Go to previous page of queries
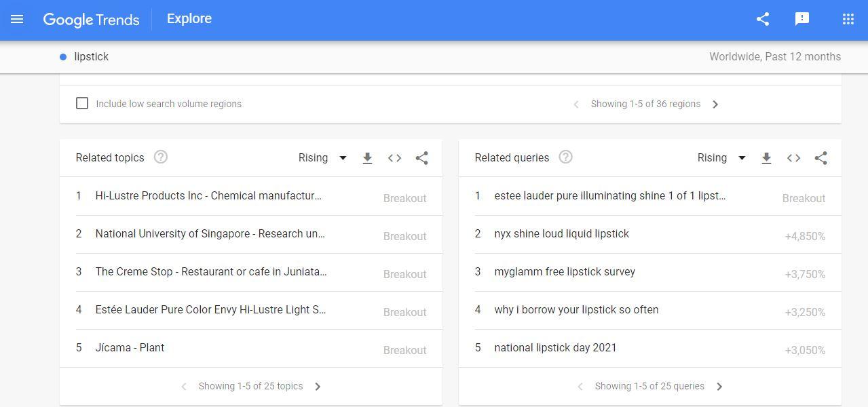Screen dimensions: 868x407 pyautogui.click(x=580, y=387)
